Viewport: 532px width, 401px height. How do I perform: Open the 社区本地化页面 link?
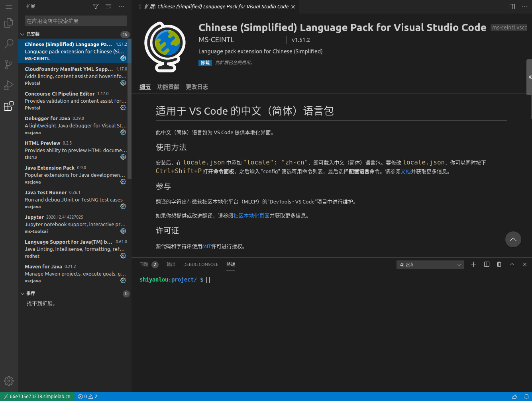[x=251, y=216]
